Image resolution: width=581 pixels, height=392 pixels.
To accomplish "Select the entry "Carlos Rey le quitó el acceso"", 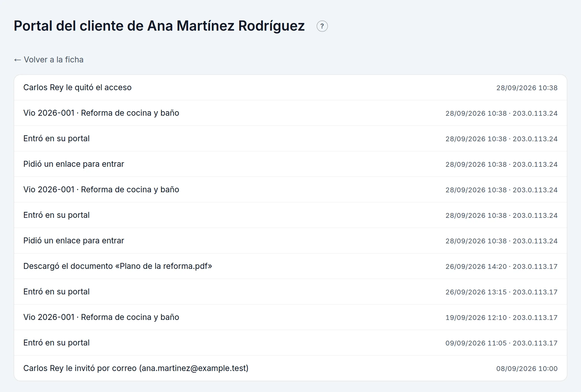I will click(290, 87).
